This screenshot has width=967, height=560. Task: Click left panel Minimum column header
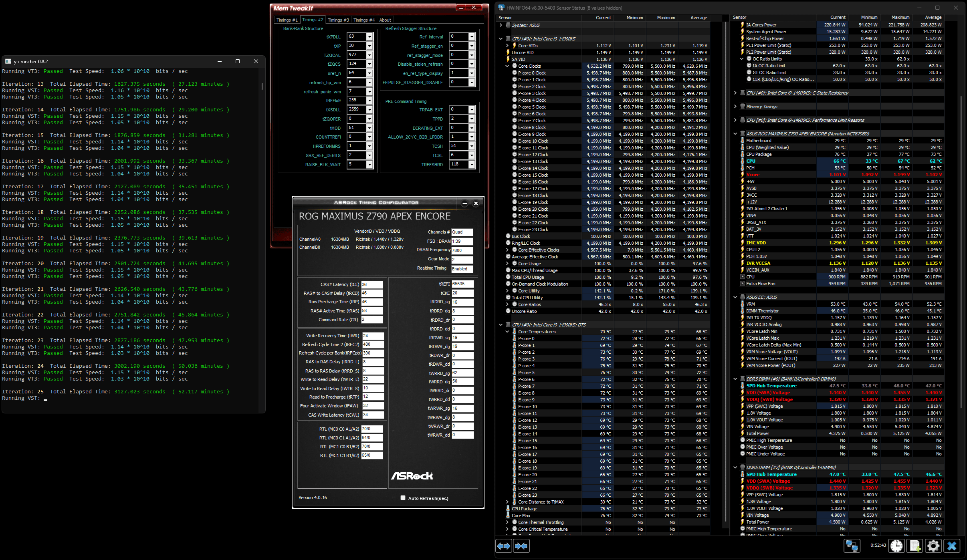630,18
